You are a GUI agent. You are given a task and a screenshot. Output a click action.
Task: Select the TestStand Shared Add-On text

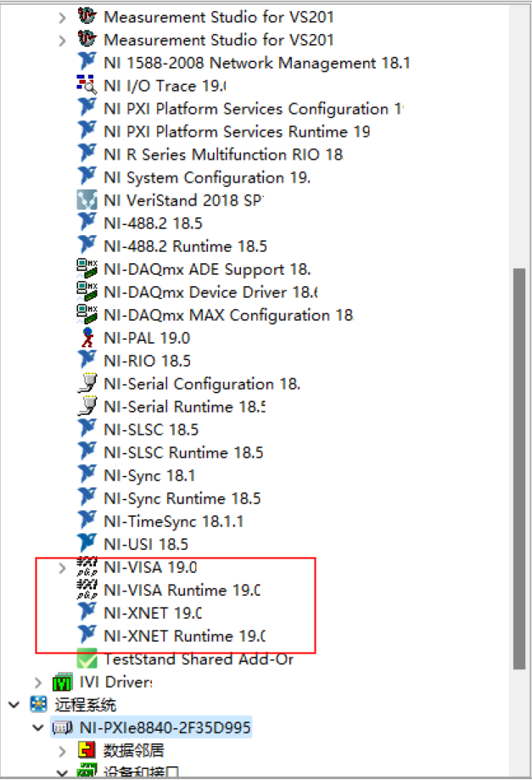(x=199, y=659)
